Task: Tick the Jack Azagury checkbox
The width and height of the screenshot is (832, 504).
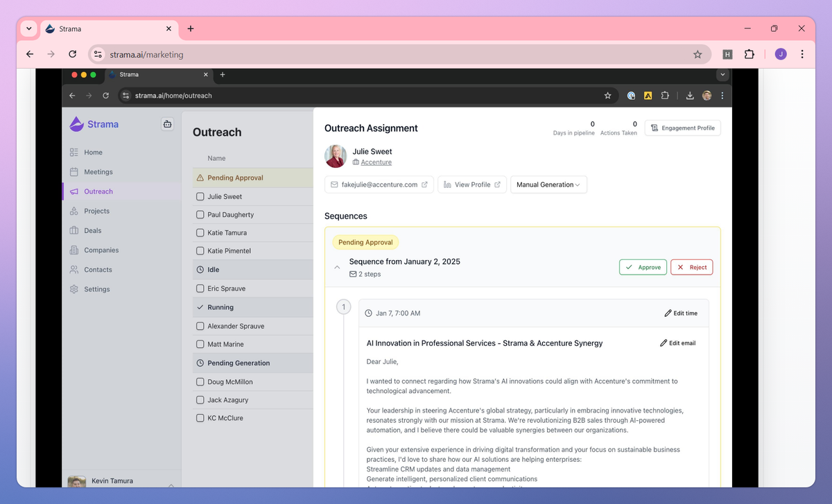Action: click(200, 400)
